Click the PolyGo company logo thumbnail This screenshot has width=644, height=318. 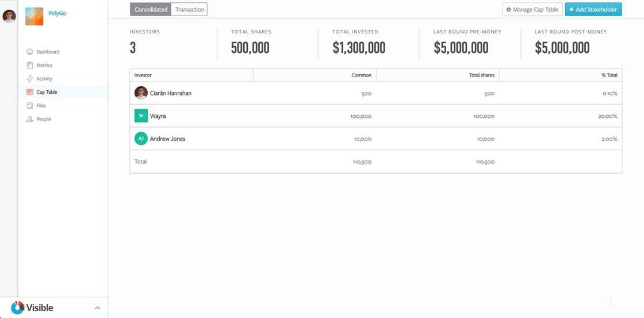coord(34,17)
